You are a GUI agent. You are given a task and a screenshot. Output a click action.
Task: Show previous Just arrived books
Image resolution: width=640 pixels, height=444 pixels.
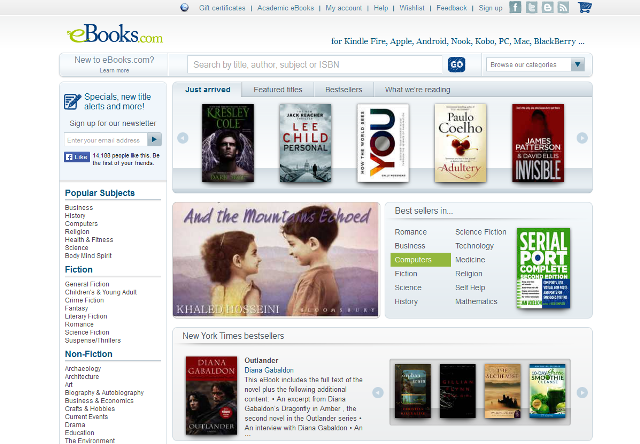(182, 138)
